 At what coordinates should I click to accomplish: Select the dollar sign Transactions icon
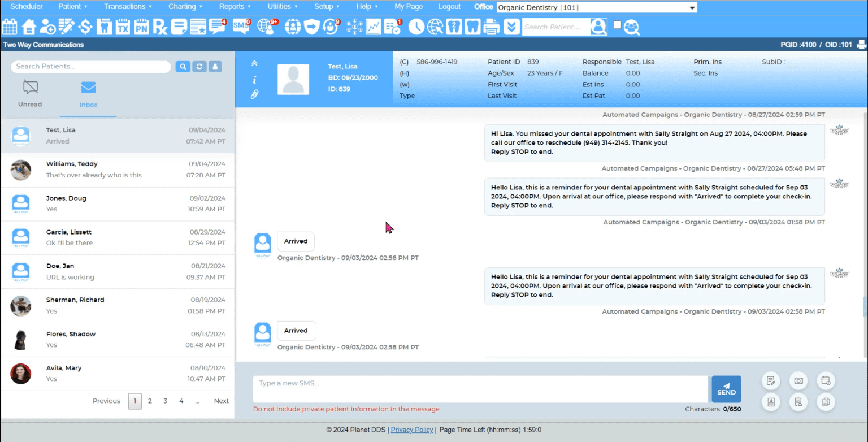[x=85, y=26]
